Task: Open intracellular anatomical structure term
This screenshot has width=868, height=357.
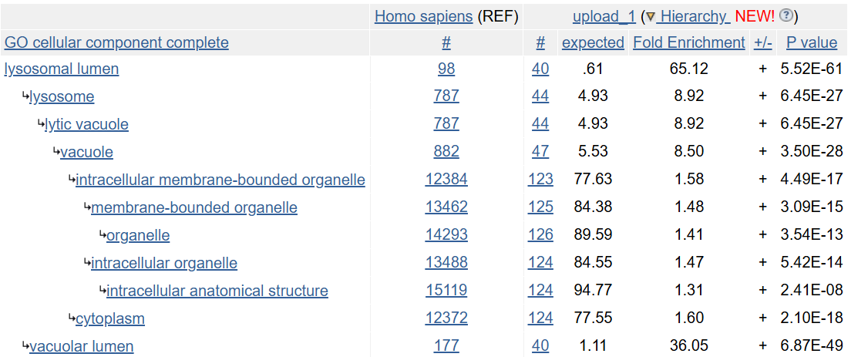Action: 217,291
